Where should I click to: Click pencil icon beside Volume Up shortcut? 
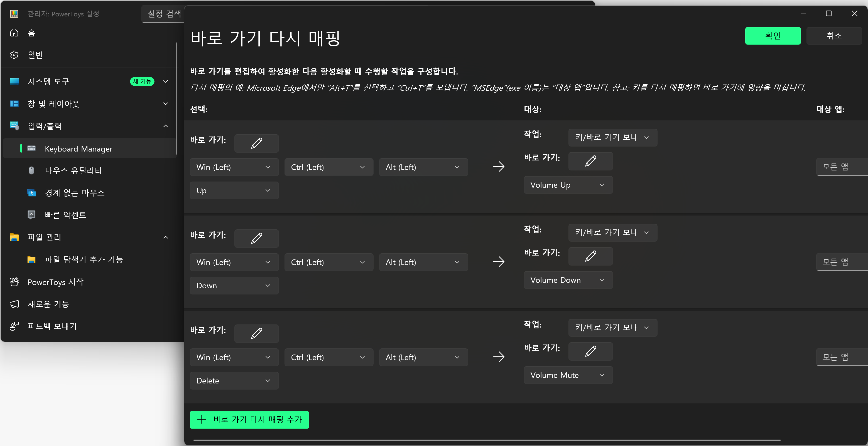coord(590,161)
